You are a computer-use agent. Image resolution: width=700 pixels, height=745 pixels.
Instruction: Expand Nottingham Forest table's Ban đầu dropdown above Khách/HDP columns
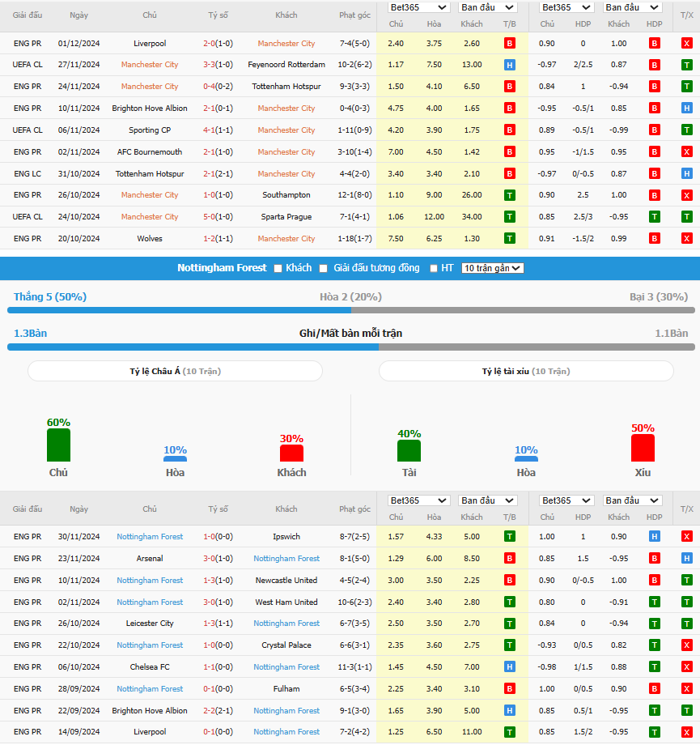633,500
